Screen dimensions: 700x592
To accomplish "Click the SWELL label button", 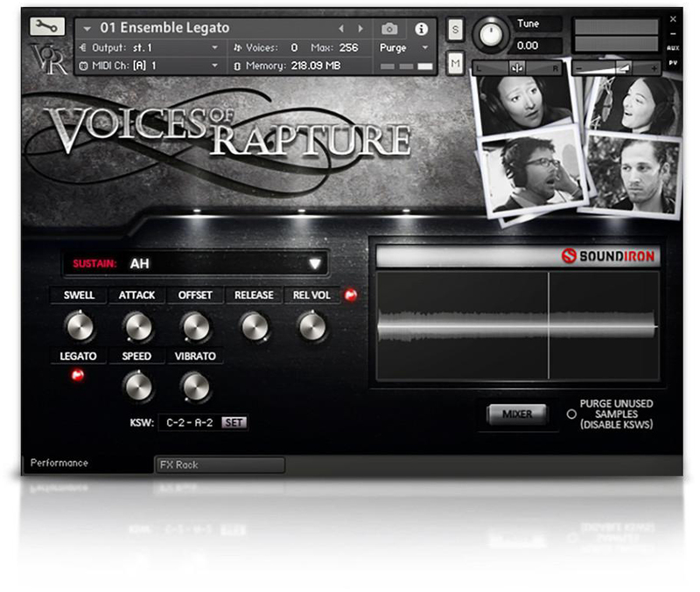I will click(x=79, y=296).
